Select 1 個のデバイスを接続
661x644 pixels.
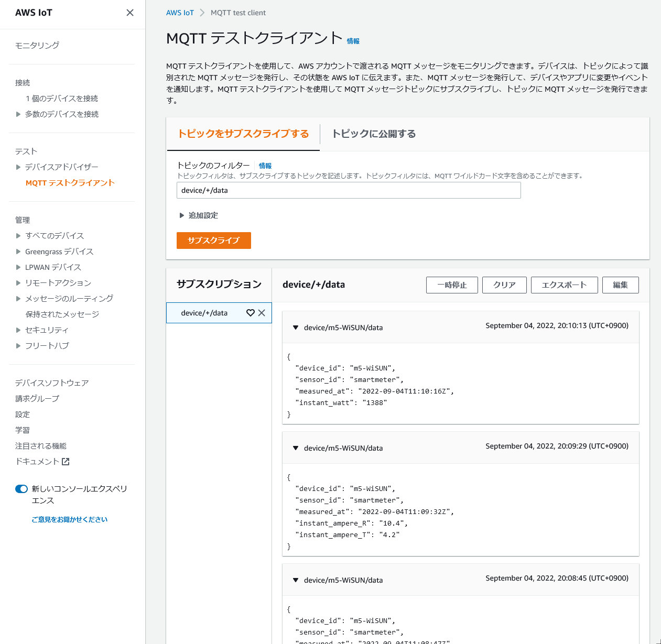point(62,99)
